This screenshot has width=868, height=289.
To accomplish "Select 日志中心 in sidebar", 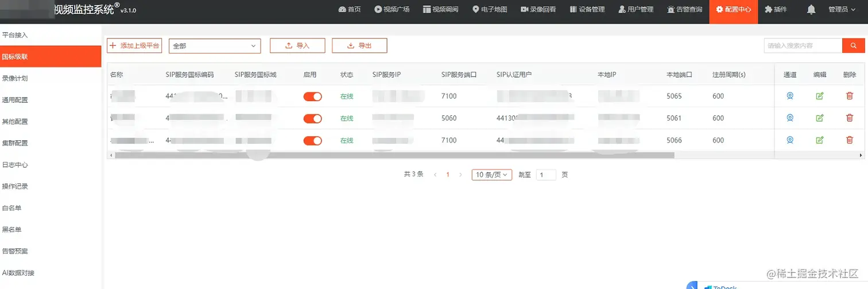I will click(x=51, y=165).
